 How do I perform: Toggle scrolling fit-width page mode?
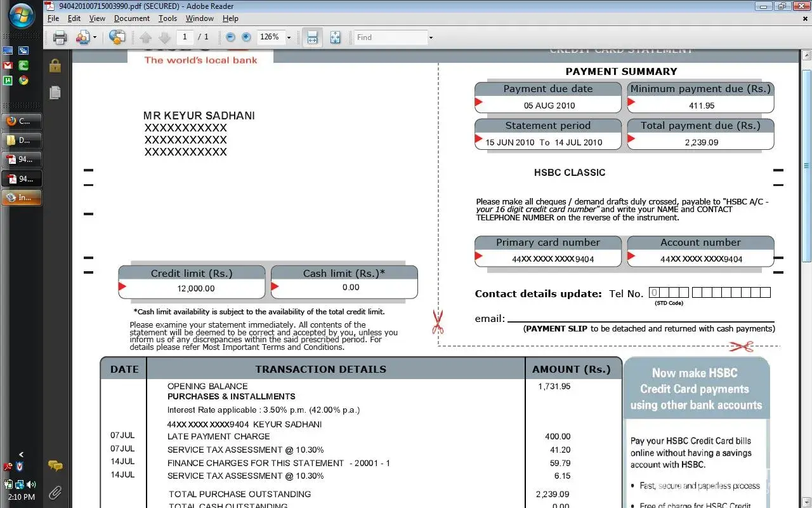tap(312, 37)
